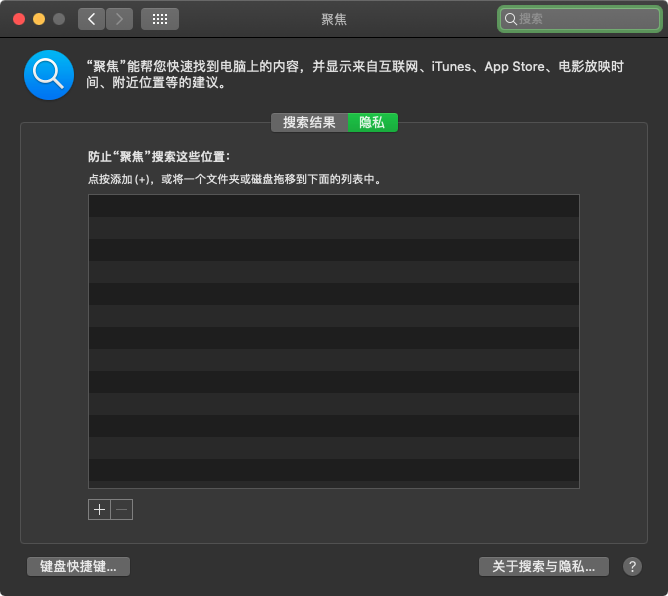The height and width of the screenshot is (596, 668).
Task: Click the 防止“聚焦”搜索这些位置 heading
Action: [x=159, y=157]
